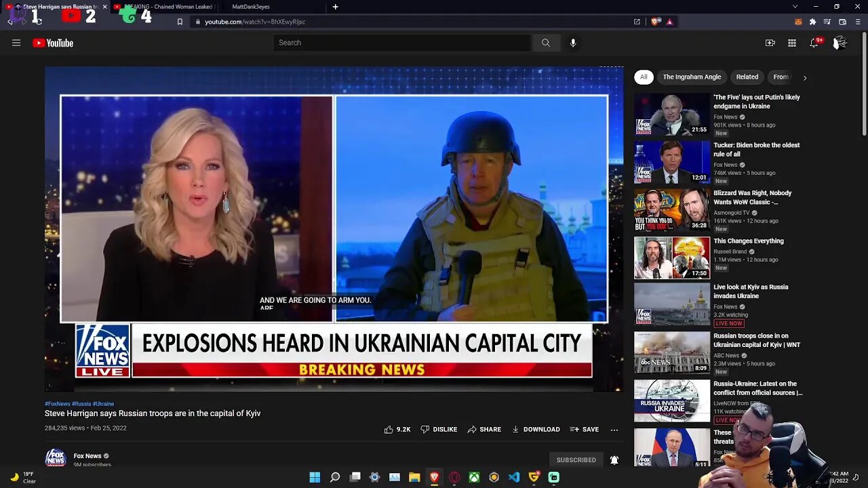This screenshot has width=868, height=488.
Task: Advance chips with the right chevron
Action: point(805,77)
